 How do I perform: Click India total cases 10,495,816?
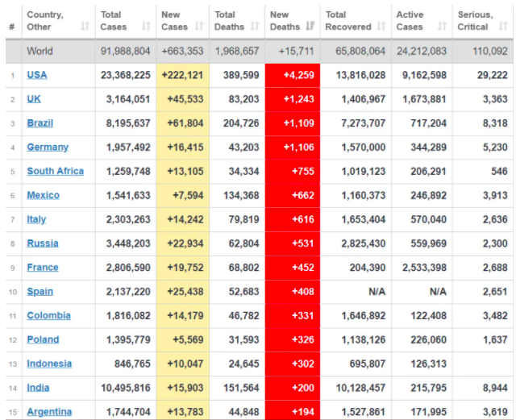coord(126,388)
